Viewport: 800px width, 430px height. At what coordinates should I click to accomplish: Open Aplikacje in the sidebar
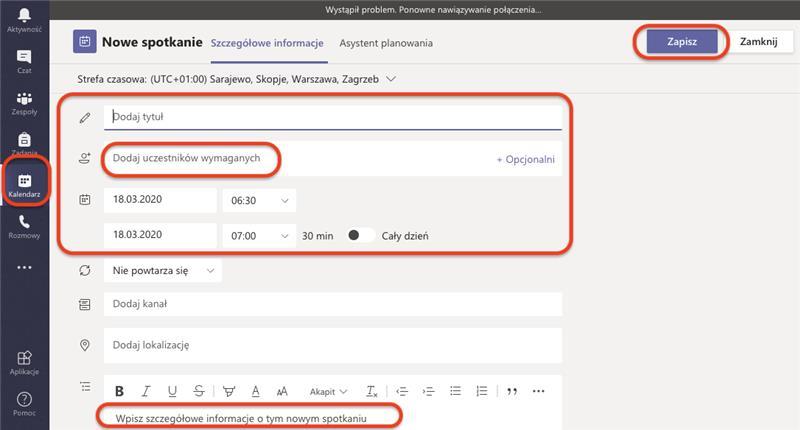pos(24,362)
